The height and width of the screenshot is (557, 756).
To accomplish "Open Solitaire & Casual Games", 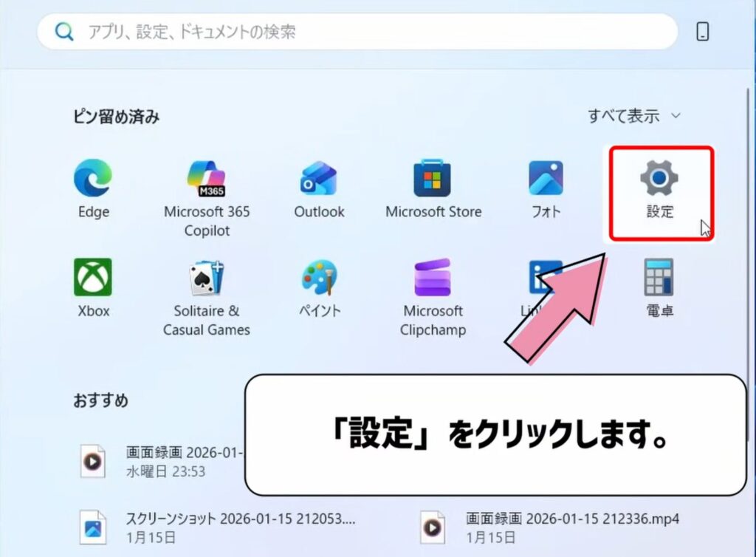I will click(205, 277).
